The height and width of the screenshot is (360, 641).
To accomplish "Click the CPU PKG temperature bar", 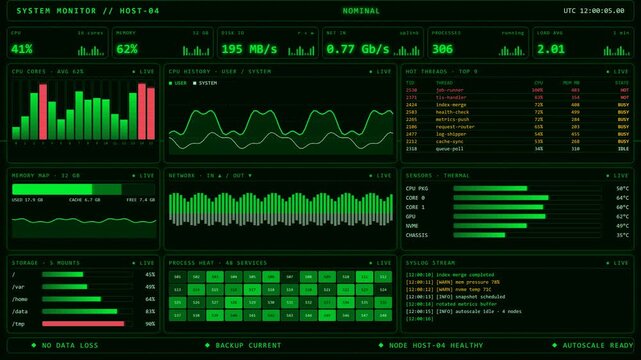I will (527, 188).
